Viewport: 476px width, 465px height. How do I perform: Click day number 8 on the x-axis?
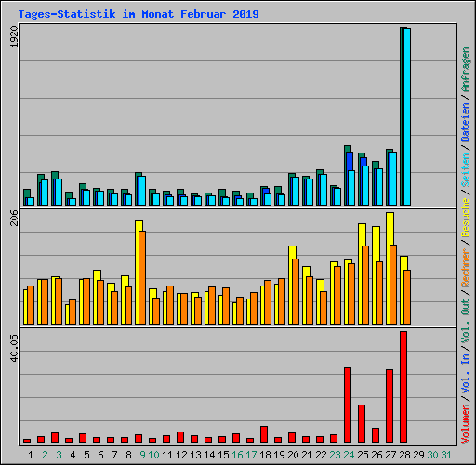[x=128, y=455]
